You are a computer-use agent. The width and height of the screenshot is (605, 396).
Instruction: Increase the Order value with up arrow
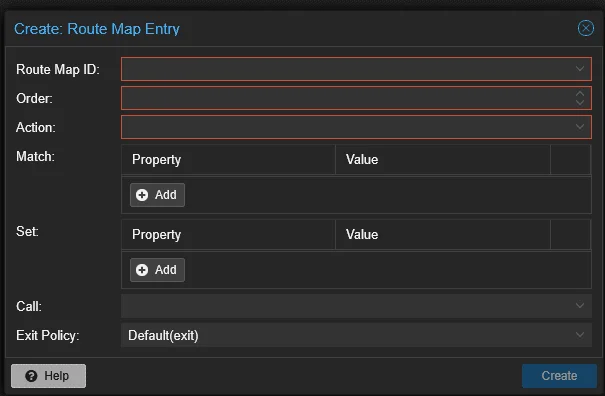point(580,93)
